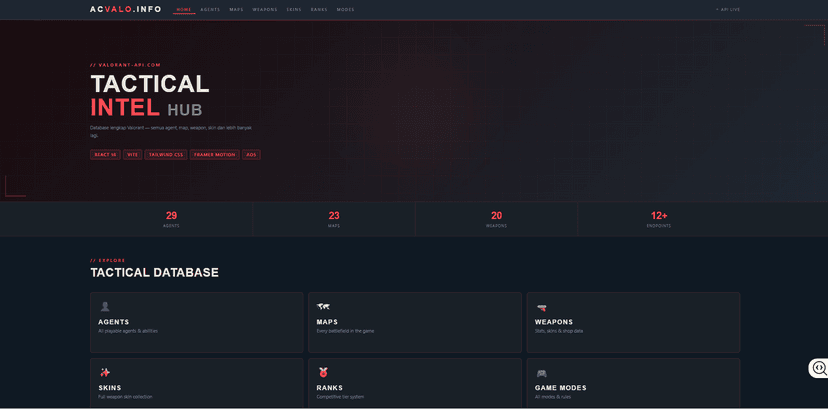Switch to the Weapons nav item
Image resolution: width=828 pixels, height=409 pixels.
click(265, 10)
